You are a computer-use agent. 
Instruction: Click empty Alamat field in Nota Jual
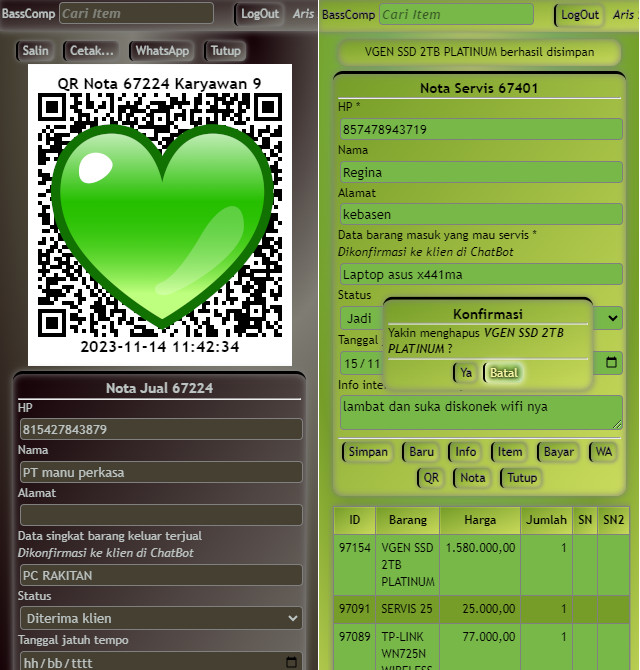[161, 515]
